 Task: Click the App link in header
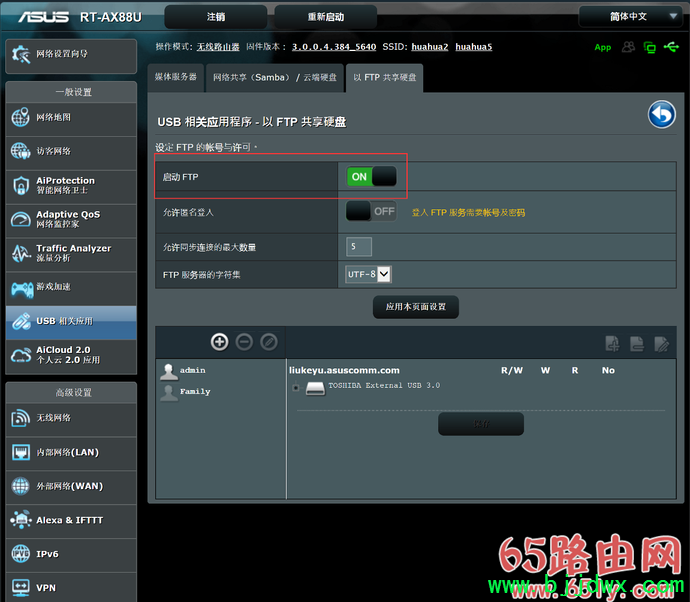[602, 48]
